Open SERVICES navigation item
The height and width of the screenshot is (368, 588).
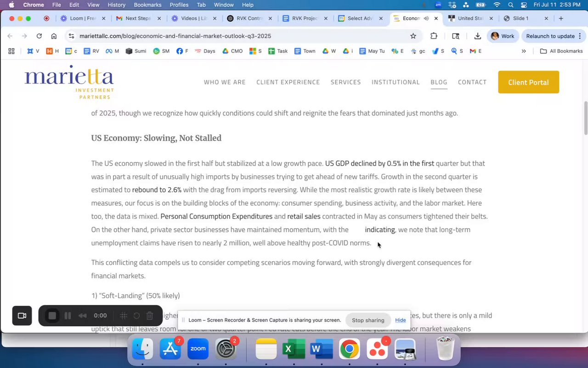[346, 82]
